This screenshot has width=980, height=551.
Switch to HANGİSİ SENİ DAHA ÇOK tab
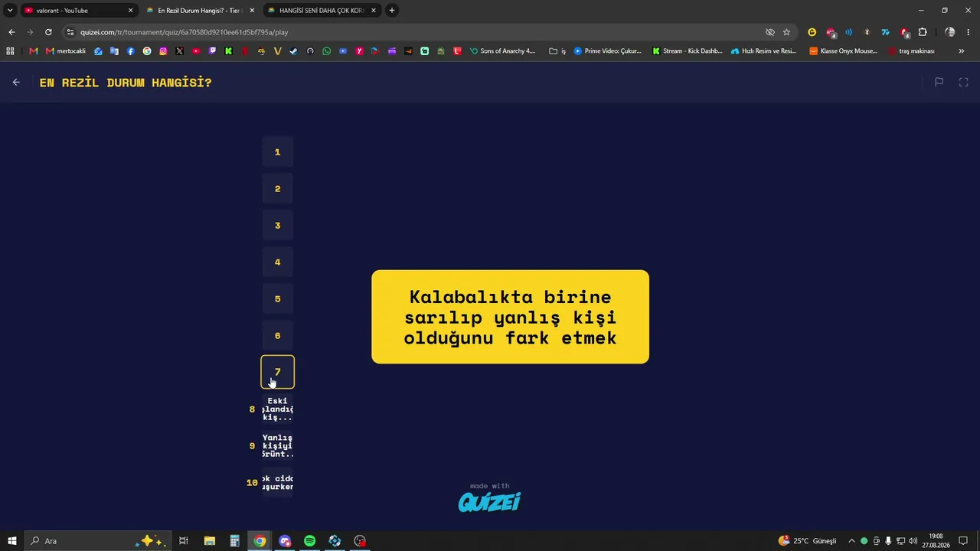point(322,10)
